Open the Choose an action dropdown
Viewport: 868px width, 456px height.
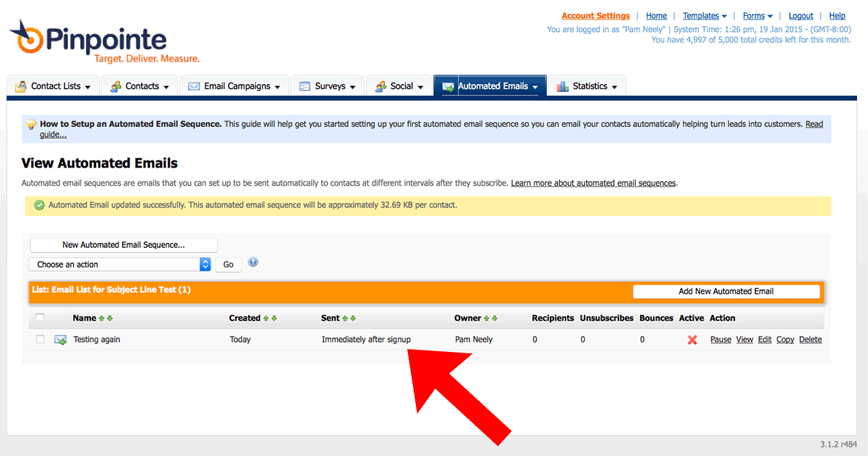click(120, 264)
